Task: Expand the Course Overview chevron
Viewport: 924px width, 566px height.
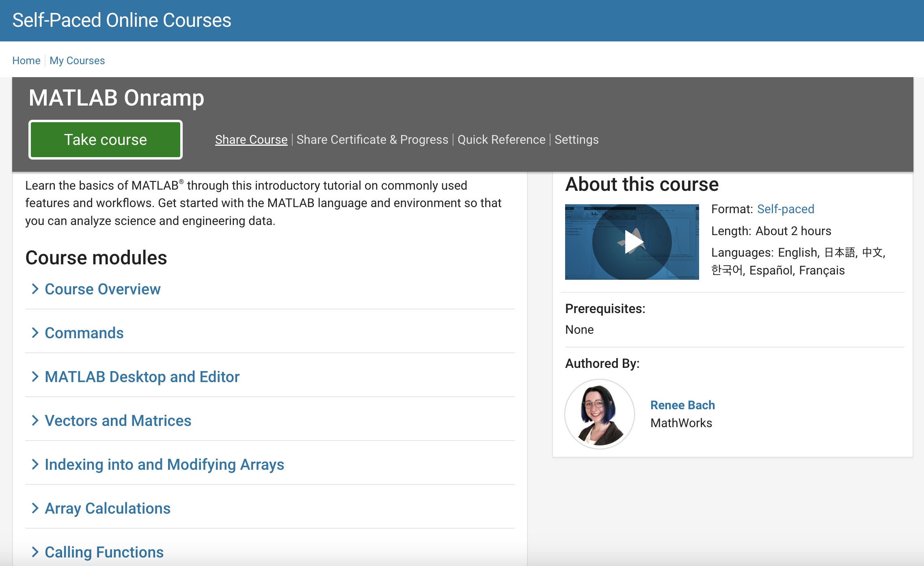Action: pos(35,289)
